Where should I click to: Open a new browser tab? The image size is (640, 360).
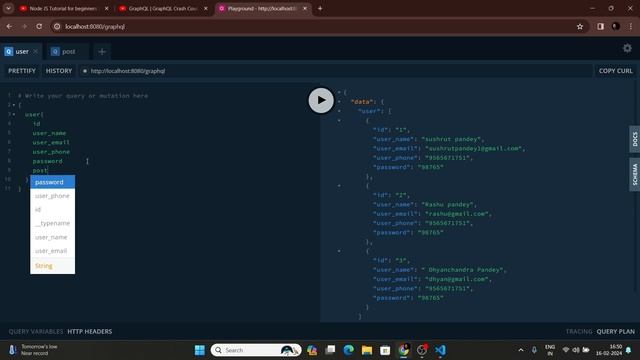[320, 9]
